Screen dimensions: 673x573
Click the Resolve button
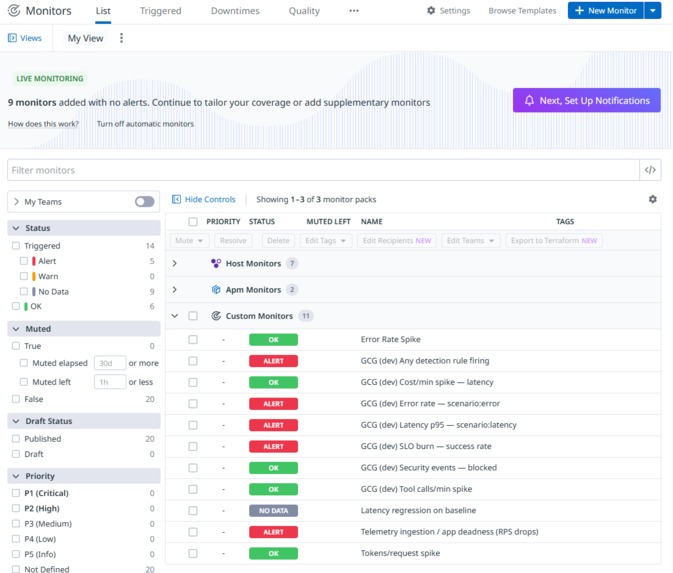pos(233,240)
